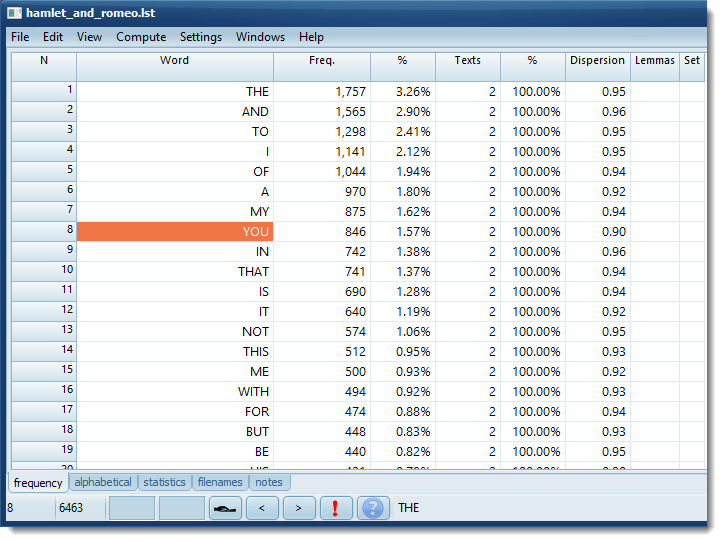Select the word I in row 4

[x=267, y=152]
